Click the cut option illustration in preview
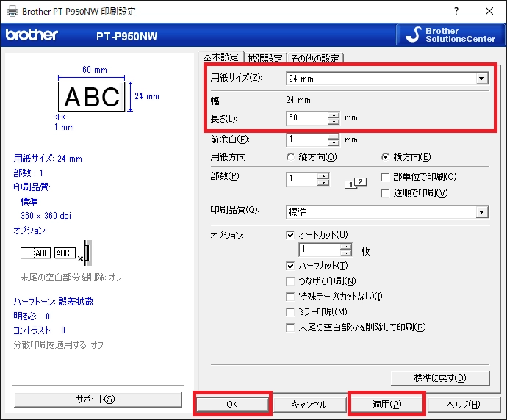 [x=57, y=253]
